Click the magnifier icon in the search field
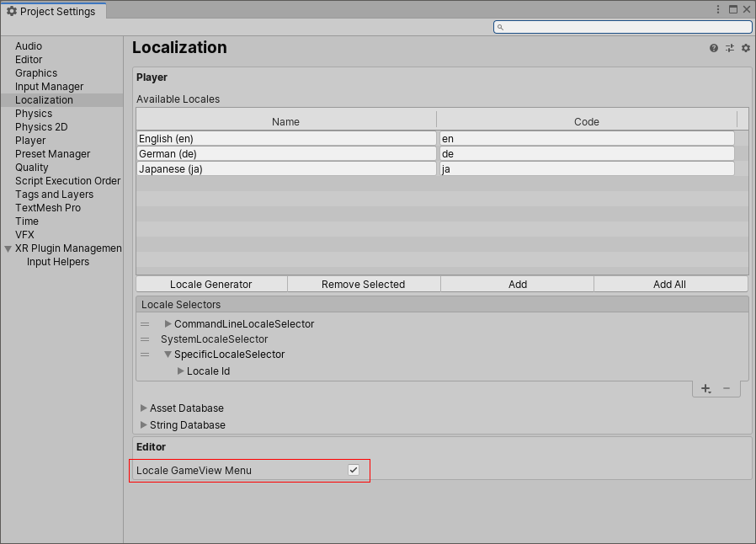The image size is (756, 544). pos(499,26)
